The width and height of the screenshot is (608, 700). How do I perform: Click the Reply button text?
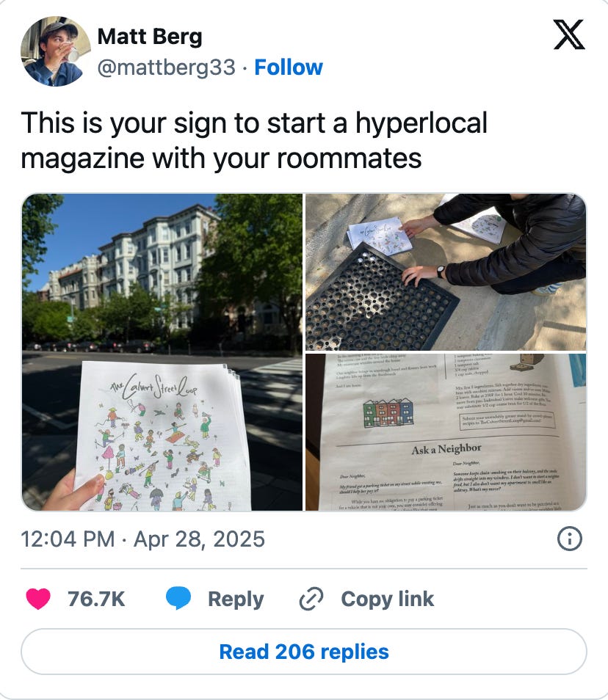coord(236,599)
